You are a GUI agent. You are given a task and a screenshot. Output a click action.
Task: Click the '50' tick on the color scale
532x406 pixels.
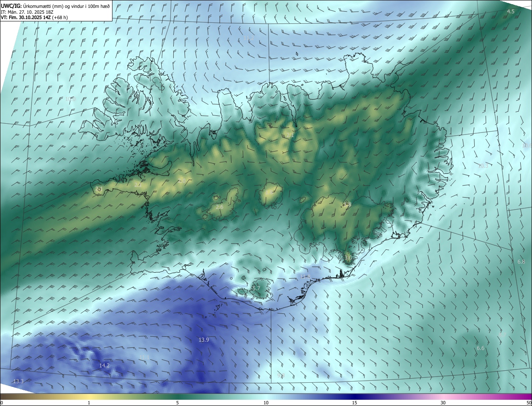[529, 403]
